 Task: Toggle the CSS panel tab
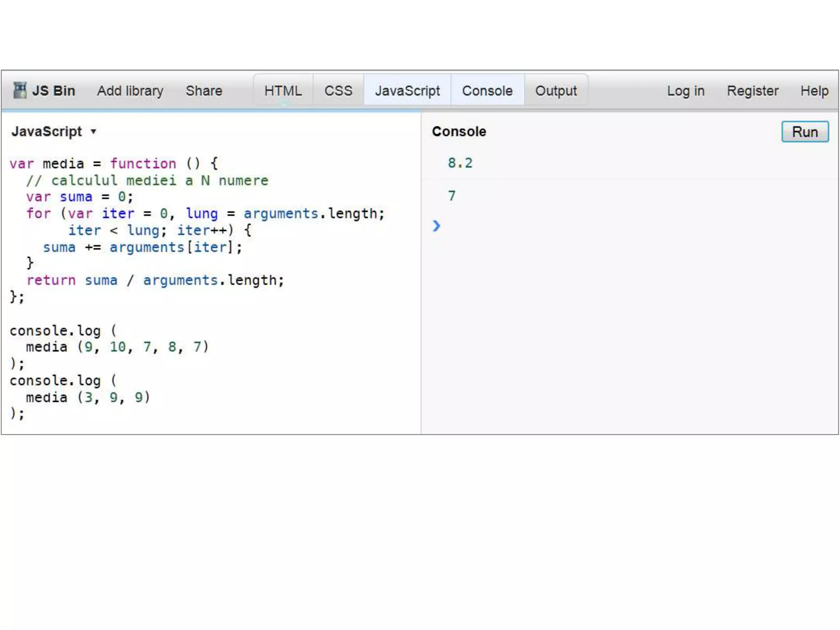pos(338,91)
